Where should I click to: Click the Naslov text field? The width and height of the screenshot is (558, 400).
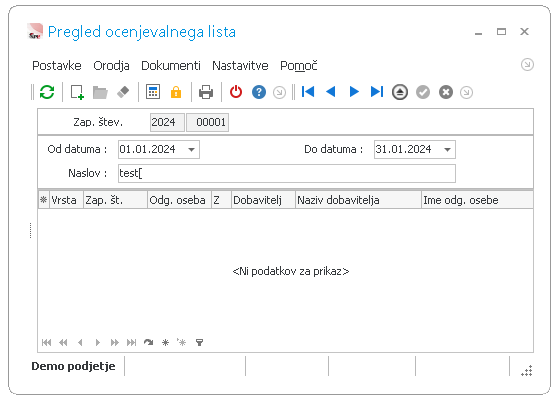coord(287,173)
